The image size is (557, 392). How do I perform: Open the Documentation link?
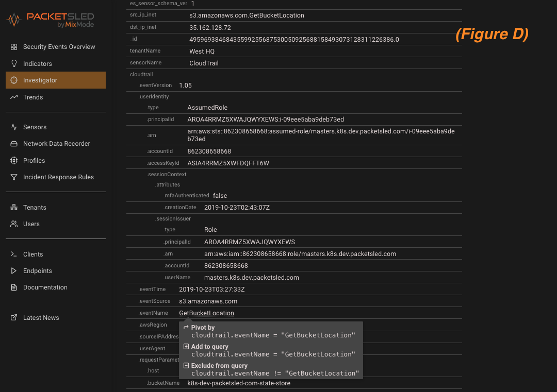45,287
